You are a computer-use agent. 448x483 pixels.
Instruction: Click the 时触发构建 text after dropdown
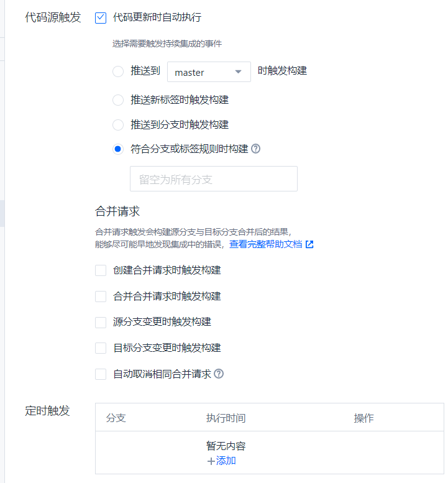[282, 70]
